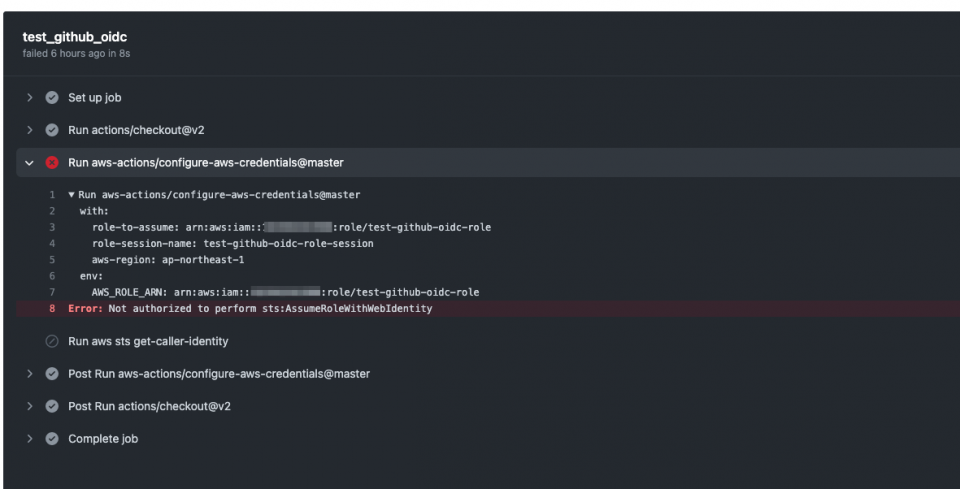Click the 'env:' log line text
The width and height of the screenshot is (960, 489).
[x=92, y=276]
